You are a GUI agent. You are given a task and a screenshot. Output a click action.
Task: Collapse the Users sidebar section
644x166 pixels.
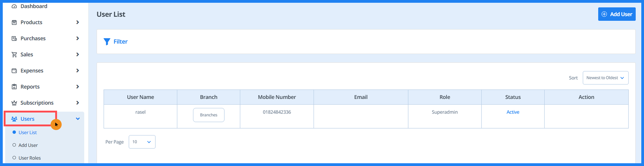pyautogui.click(x=78, y=119)
